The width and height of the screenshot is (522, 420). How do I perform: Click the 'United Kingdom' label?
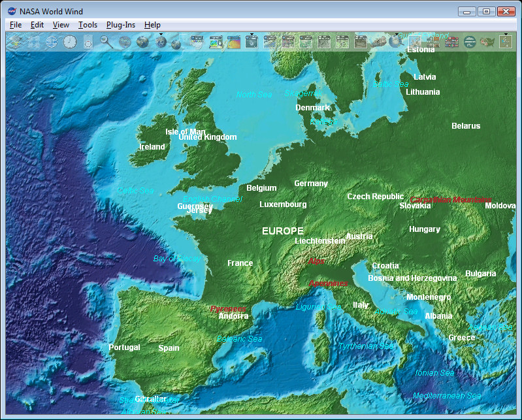click(x=207, y=137)
